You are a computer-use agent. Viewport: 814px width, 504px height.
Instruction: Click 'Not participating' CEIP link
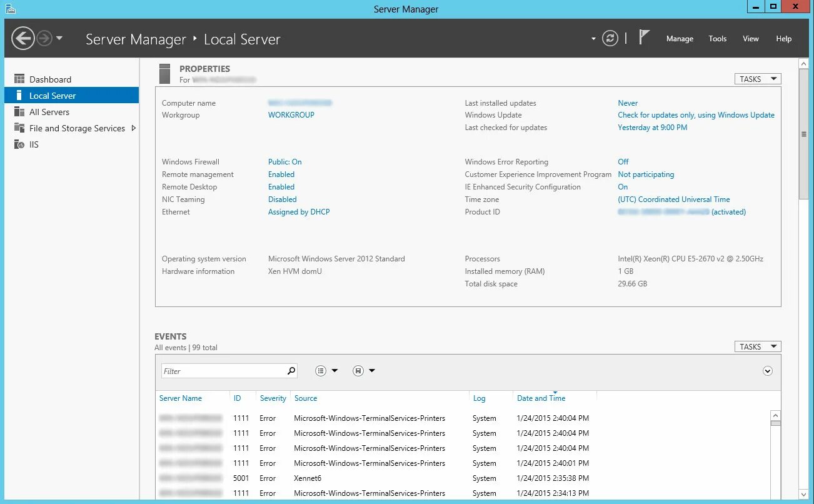click(646, 174)
